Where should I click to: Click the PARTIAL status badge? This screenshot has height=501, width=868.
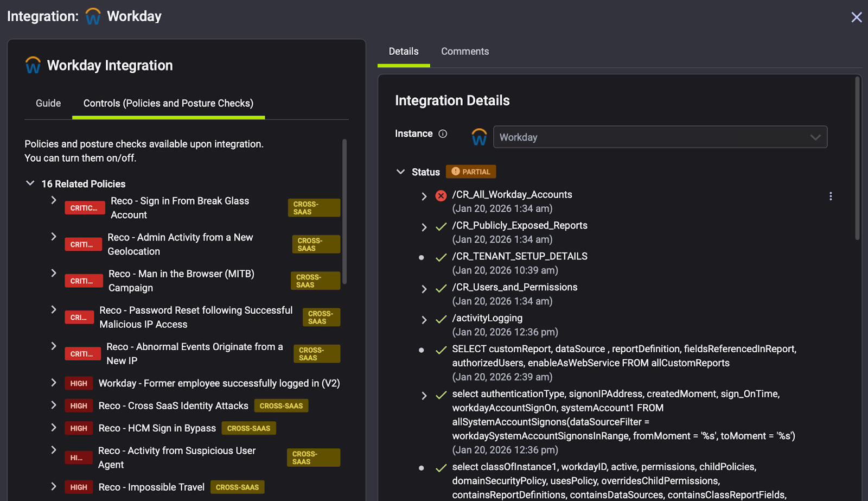pos(471,172)
